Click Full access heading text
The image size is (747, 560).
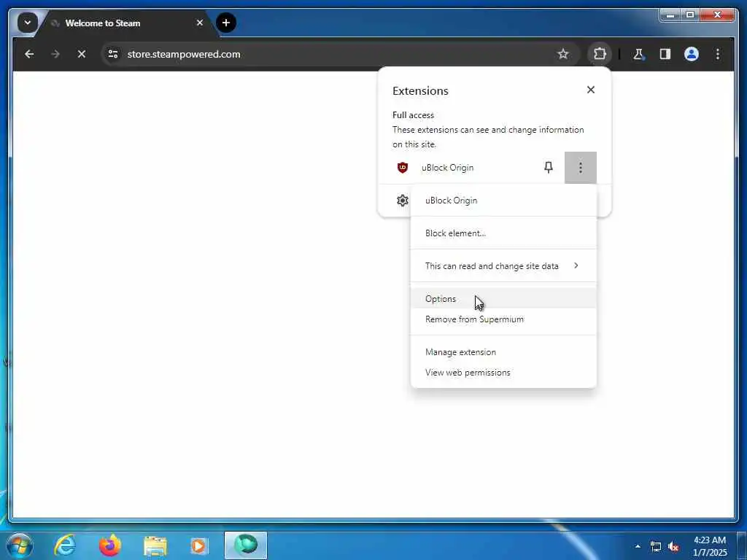(x=413, y=114)
